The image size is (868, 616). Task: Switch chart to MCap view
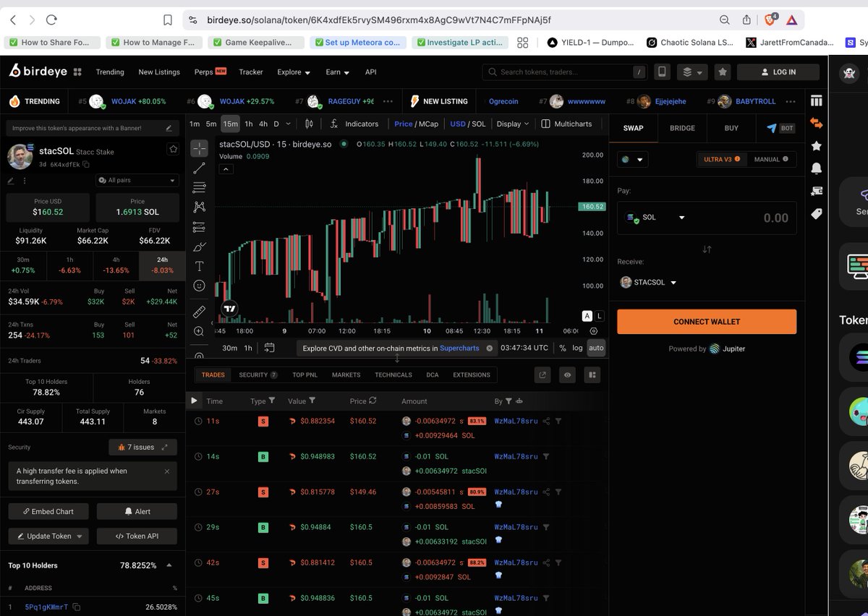(428, 124)
